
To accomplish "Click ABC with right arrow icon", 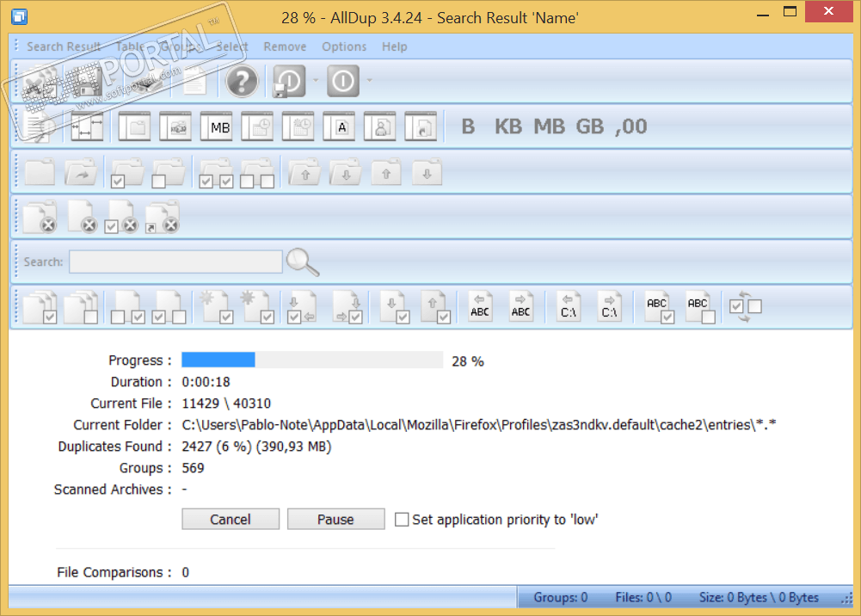I will coord(520,306).
